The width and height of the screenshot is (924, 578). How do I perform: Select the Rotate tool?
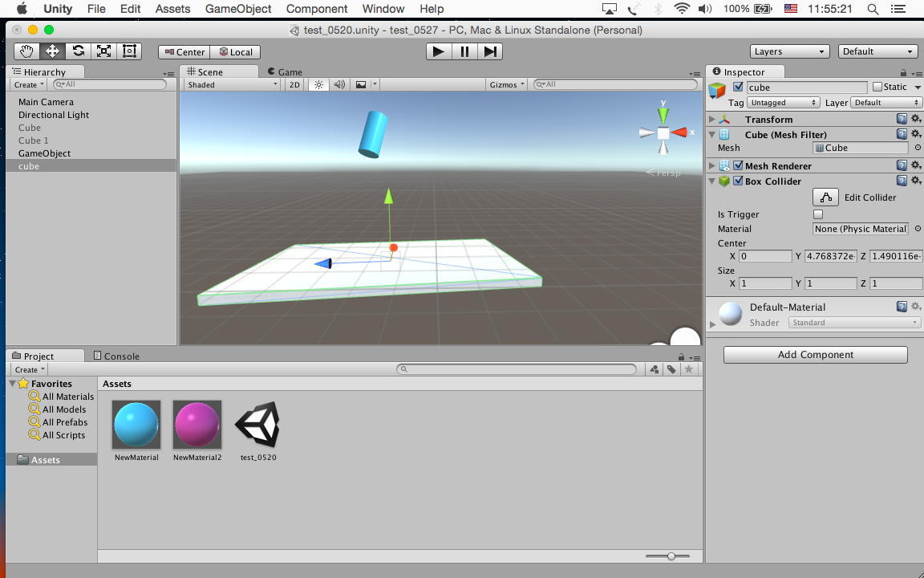click(x=78, y=51)
